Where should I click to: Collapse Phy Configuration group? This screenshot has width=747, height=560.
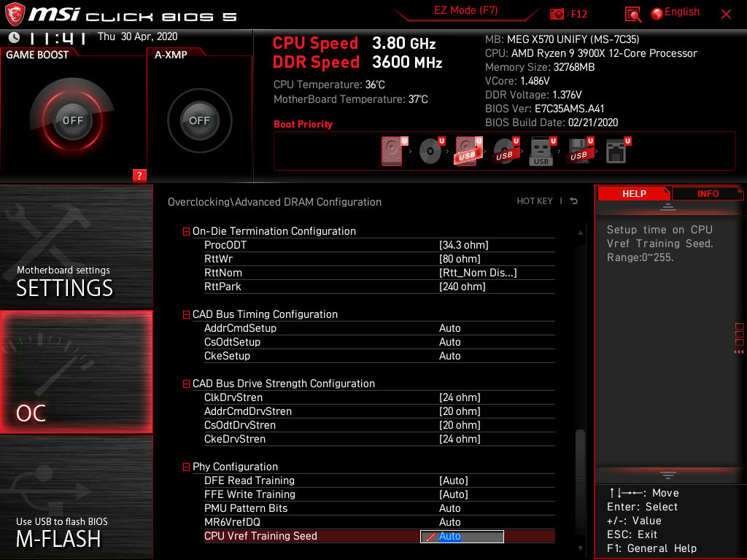tap(186, 467)
